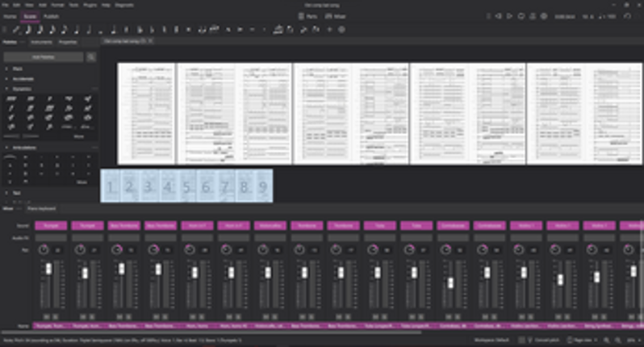Image resolution: width=644 pixels, height=347 pixels.
Task: Show More dynamics in palette
Action: 79,136
